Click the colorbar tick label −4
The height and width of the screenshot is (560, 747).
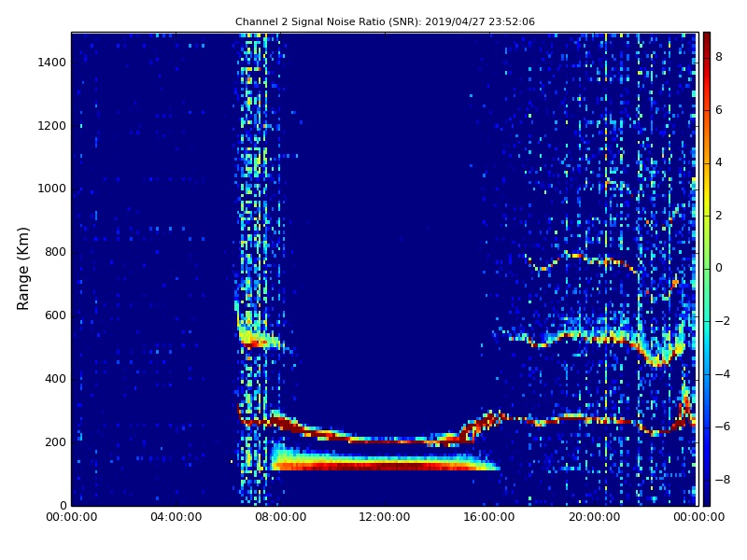pos(723,374)
